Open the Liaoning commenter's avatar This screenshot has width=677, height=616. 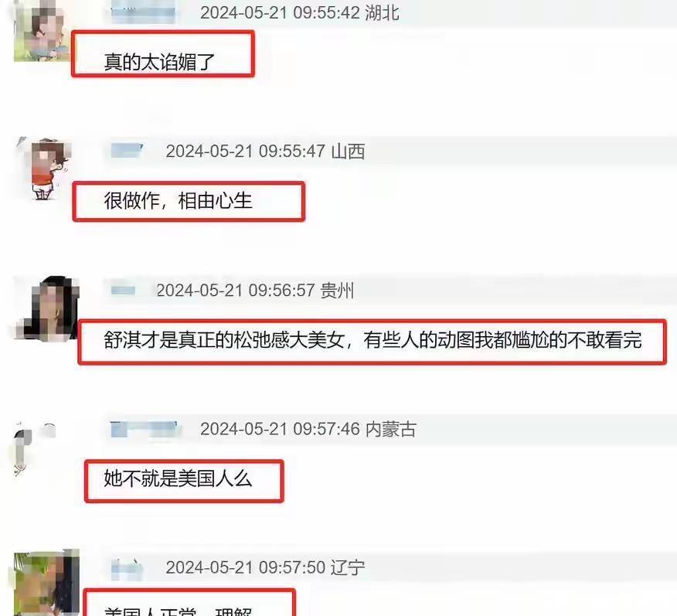tap(46, 583)
